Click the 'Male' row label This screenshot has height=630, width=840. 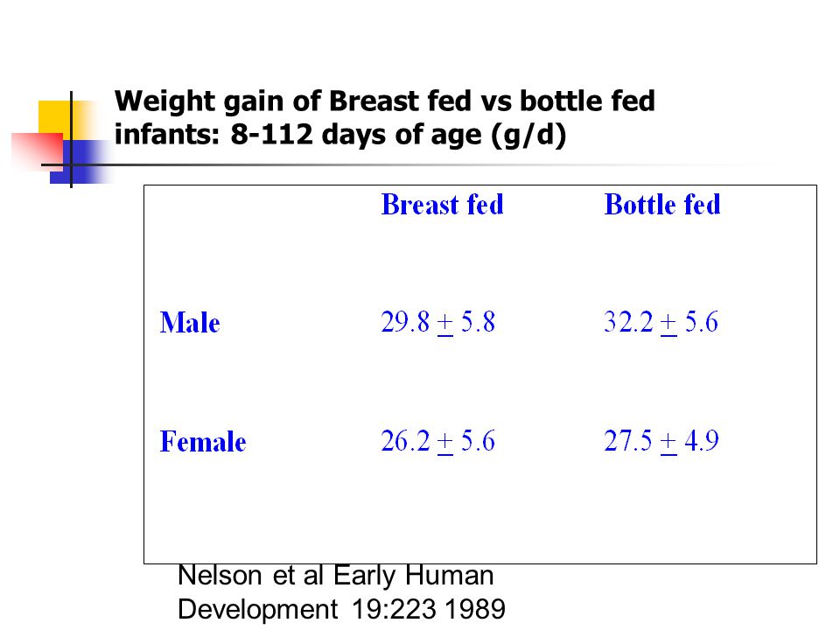(x=190, y=323)
